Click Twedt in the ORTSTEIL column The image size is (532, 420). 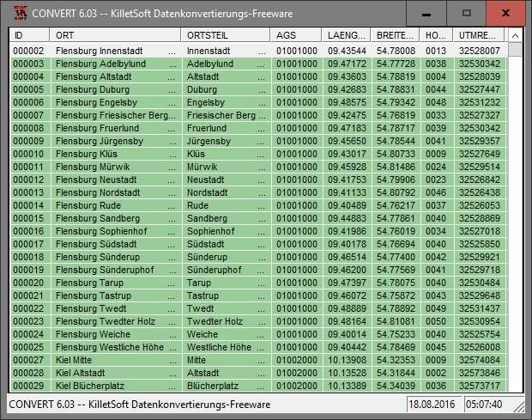[x=201, y=308]
